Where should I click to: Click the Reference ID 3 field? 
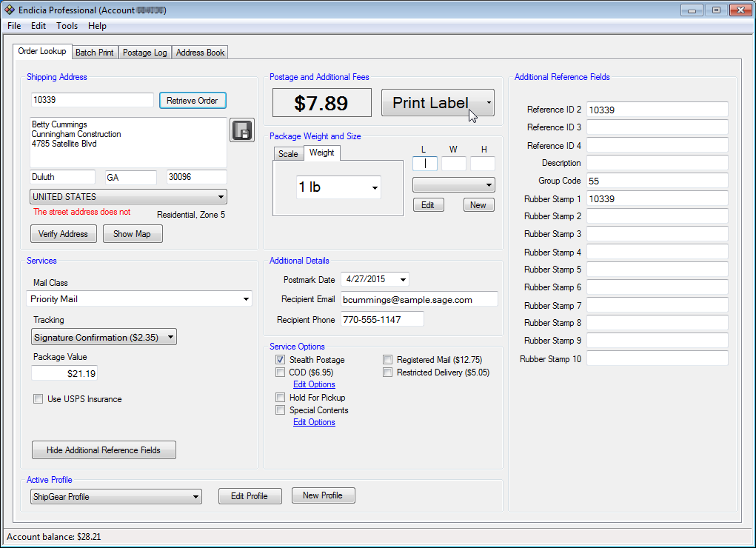click(658, 127)
